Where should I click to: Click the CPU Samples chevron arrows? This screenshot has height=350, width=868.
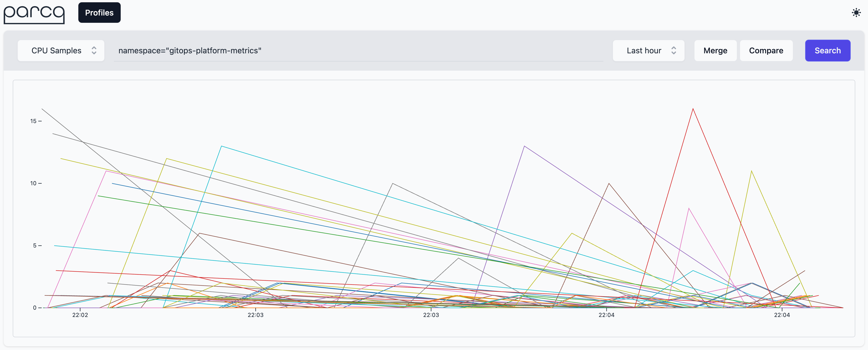(94, 51)
